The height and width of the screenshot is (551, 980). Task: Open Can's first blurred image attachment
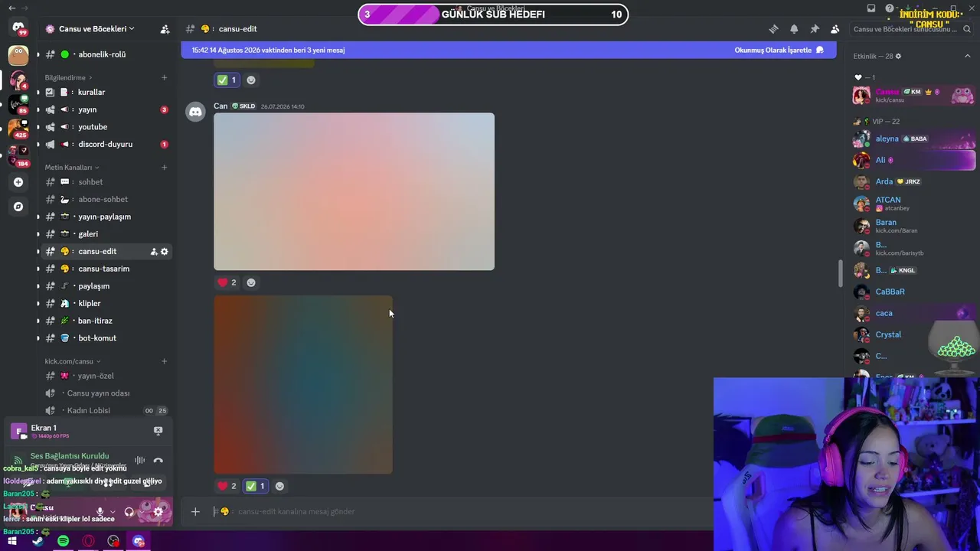click(354, 191)
